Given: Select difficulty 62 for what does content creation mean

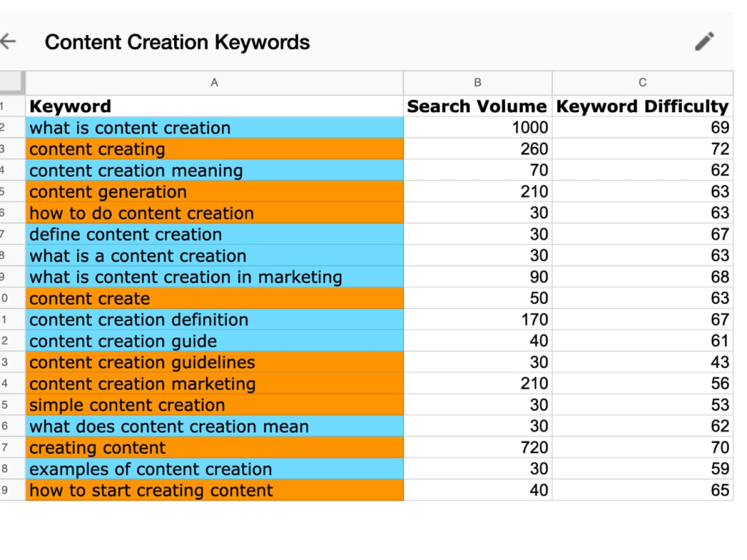Looking at the screenshot, I should [642, 426].
